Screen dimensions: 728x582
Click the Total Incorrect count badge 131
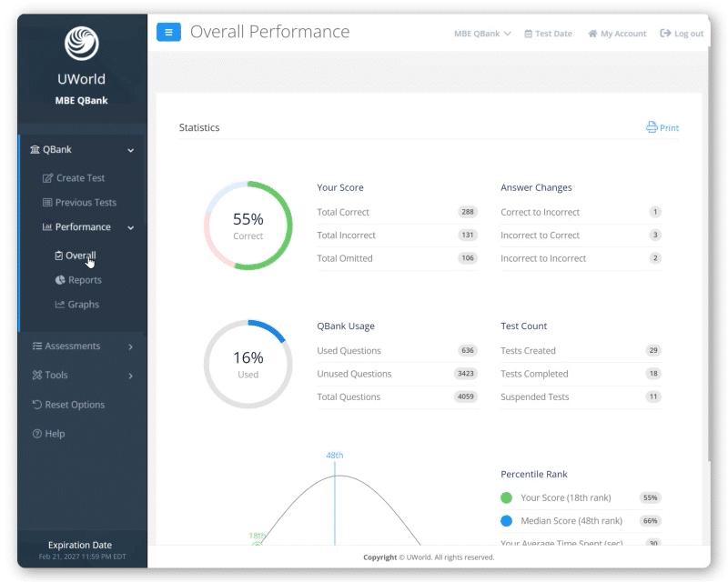click(x=468, y=235)
